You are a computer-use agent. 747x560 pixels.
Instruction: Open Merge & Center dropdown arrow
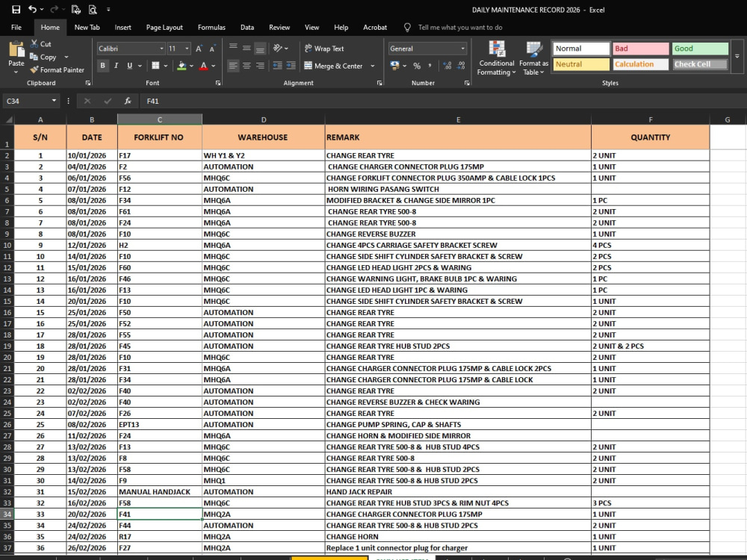(373, 66)
